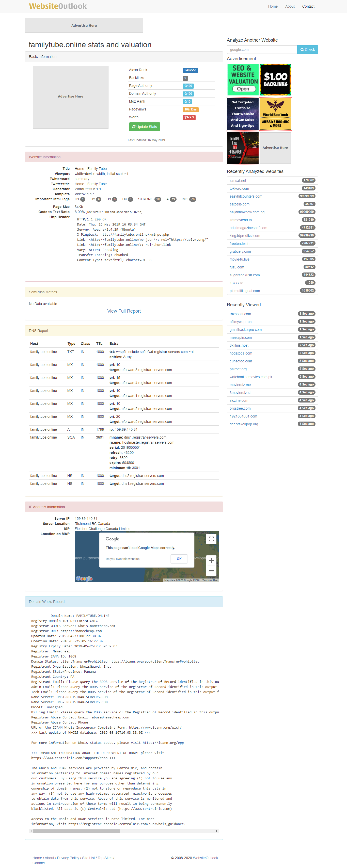Viewport: 347px width, 868px height.
Task: Click the google.com website input field
Action: [262, 50]
